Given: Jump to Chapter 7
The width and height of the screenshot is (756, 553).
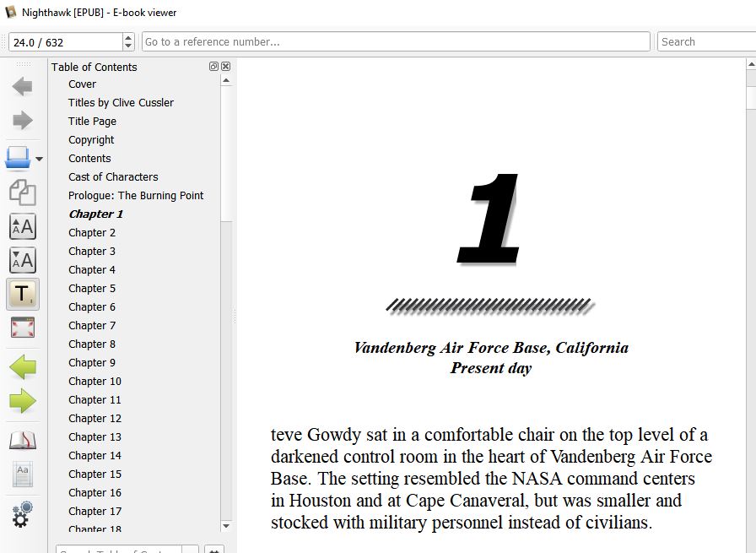Looking at the screenshot, I should click(92, 325).
